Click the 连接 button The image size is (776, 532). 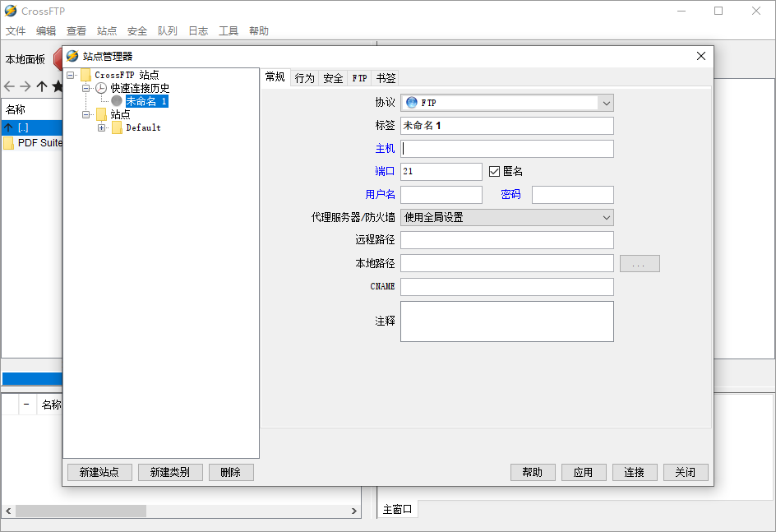click(635, 472)
